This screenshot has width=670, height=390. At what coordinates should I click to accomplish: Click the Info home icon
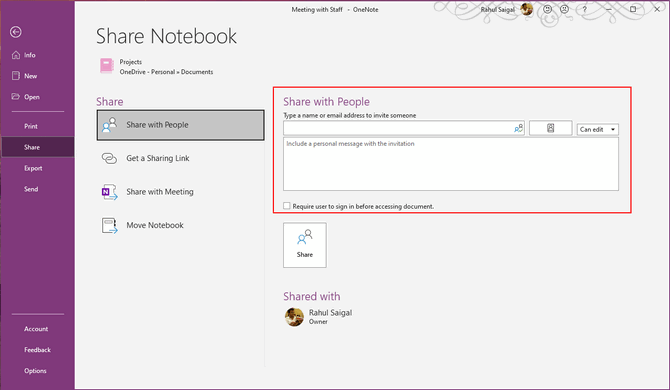(x=16, y=55)
